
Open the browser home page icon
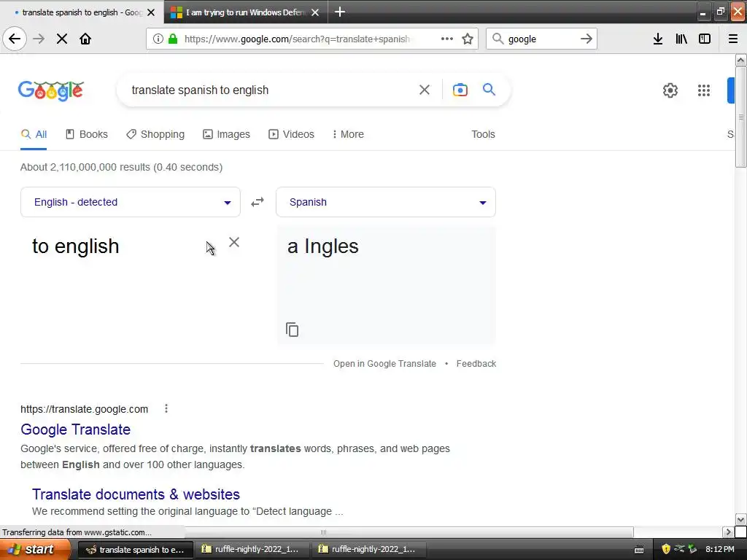[85, 39]
